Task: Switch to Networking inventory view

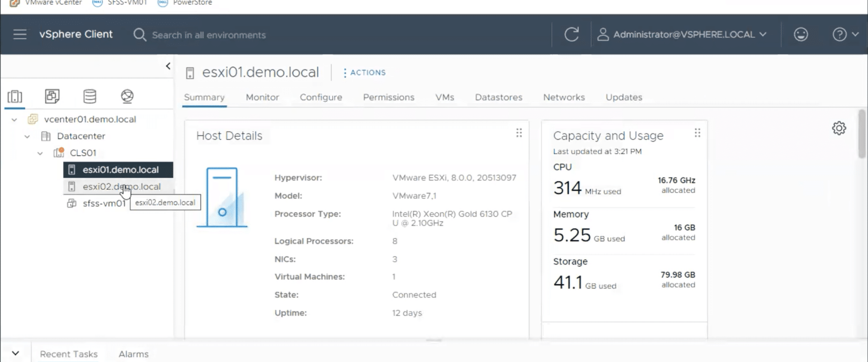Action: coord(127,96)
